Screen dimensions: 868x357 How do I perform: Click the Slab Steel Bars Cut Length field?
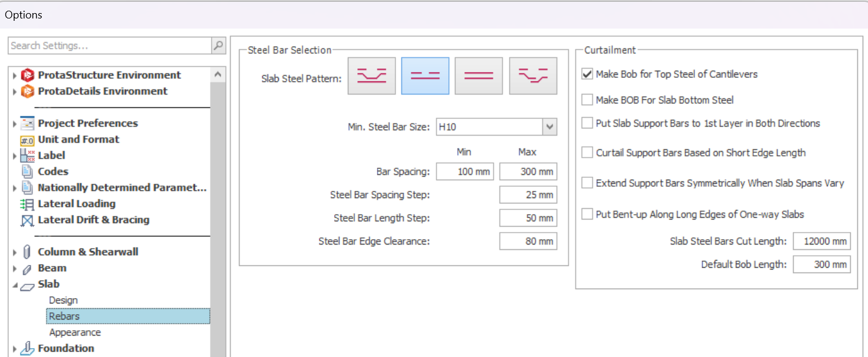[822, 242]
